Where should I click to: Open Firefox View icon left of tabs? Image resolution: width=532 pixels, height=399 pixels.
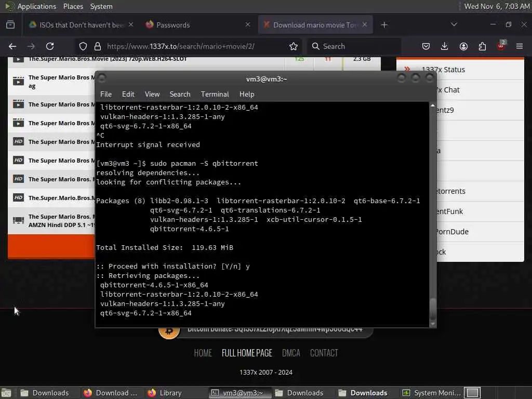10,25
